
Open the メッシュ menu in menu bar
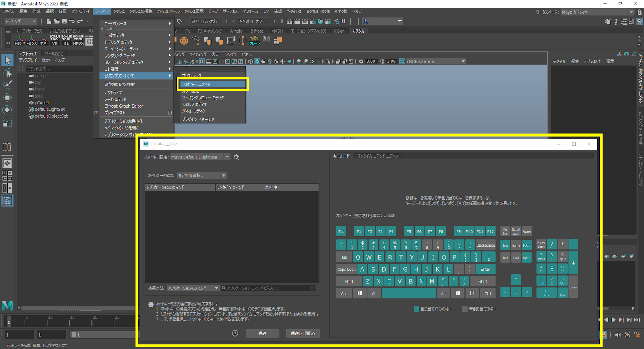[119, 11]
